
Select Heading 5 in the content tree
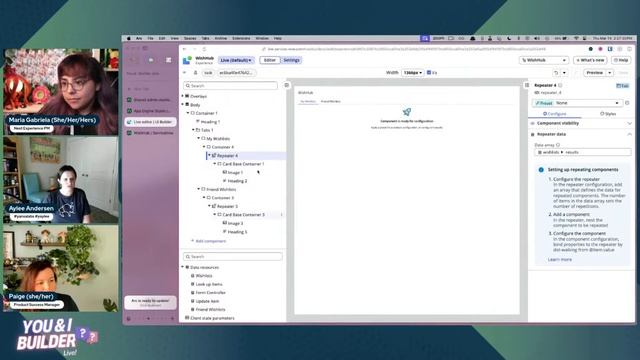pos(237,232)
